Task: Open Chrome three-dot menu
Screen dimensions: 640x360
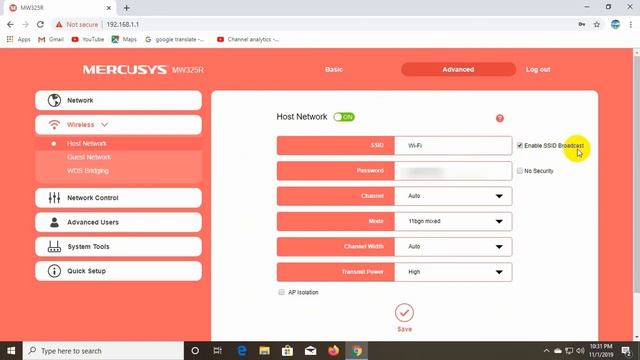Action: [x=631, y=24]
